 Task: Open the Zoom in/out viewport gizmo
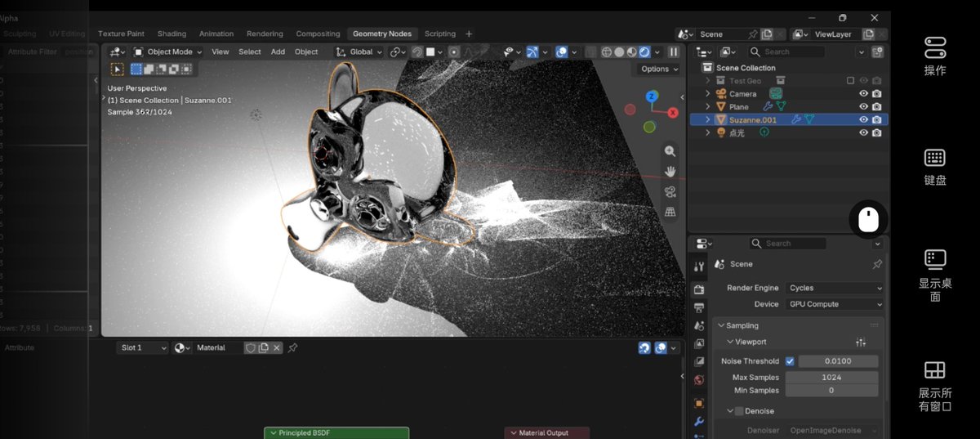point(670,151)
